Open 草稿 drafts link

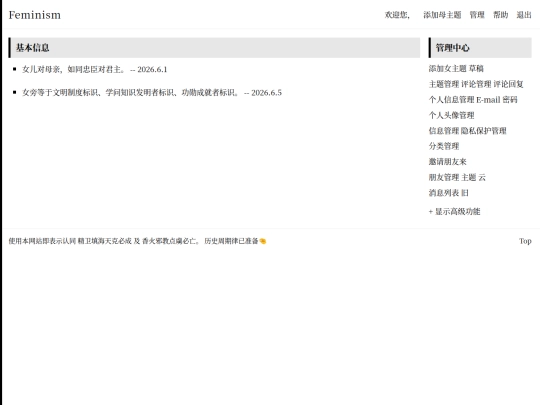tap(476, 69)
